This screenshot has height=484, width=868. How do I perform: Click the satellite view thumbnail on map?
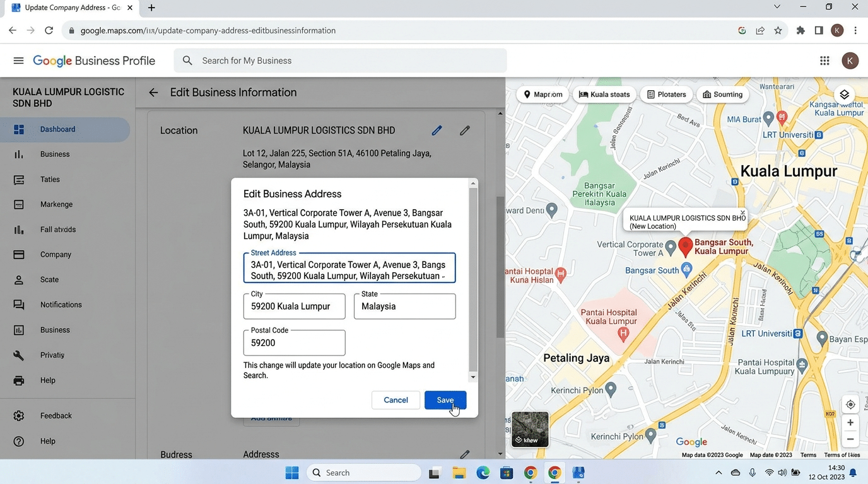point(530,429)
